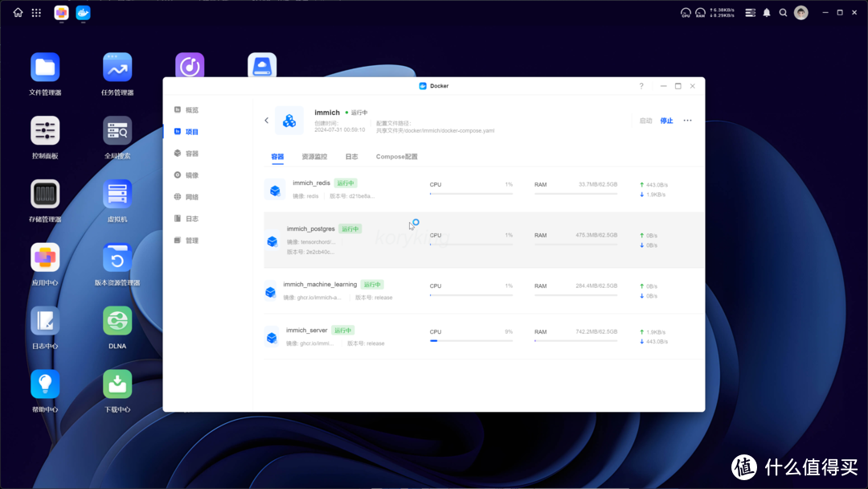Open the Log Center desktop icon
This screenshot has height=489, width=868.
[45, 321]
